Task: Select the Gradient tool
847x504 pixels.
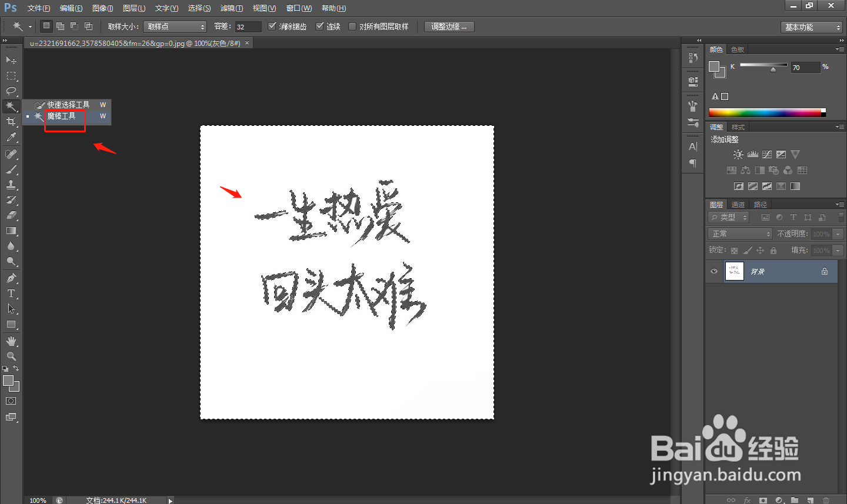Action: [x=11, y=231]
